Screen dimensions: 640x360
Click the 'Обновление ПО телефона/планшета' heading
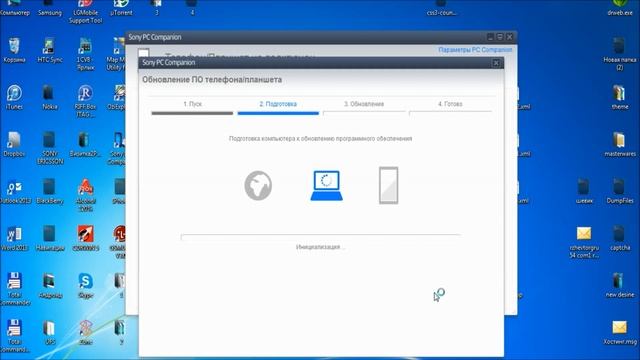pos(212,80)
